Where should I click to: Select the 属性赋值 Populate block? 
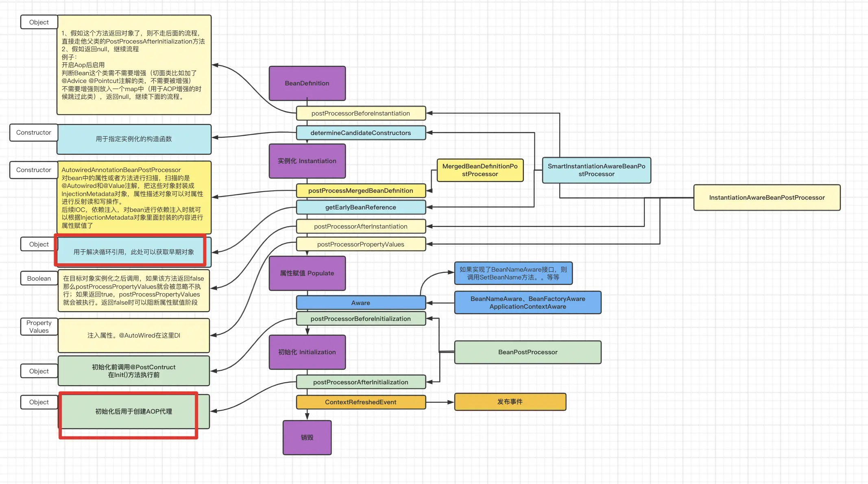(307, 273)
